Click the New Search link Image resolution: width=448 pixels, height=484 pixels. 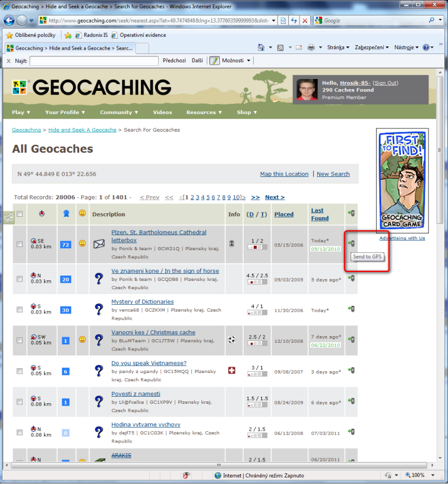[333, 174]
